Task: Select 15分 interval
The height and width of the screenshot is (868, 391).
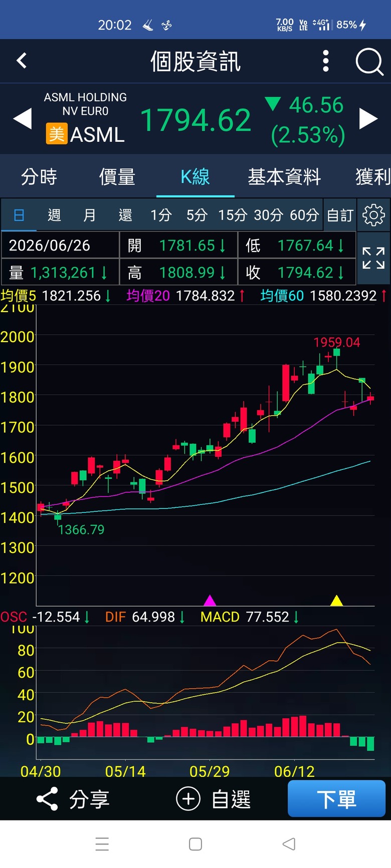Action: click(233, 215)
